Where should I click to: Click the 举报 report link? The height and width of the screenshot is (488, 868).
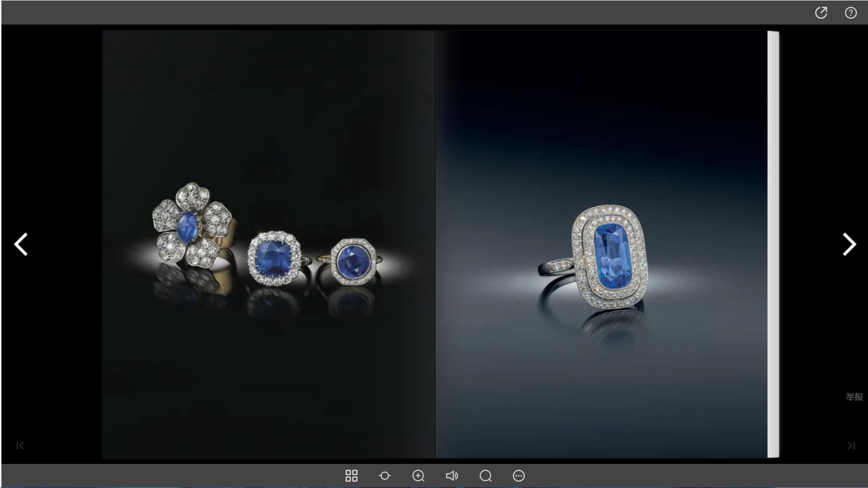click(854, 397)
